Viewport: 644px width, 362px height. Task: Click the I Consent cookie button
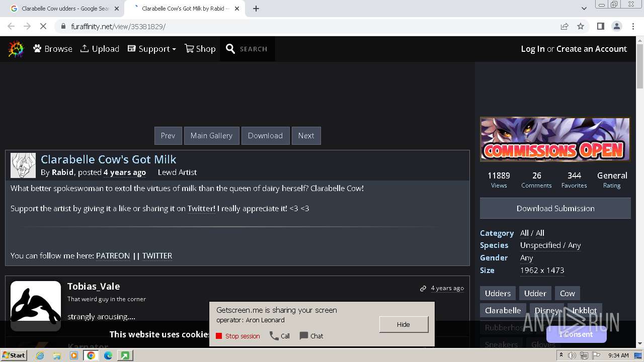click(576, 334)
